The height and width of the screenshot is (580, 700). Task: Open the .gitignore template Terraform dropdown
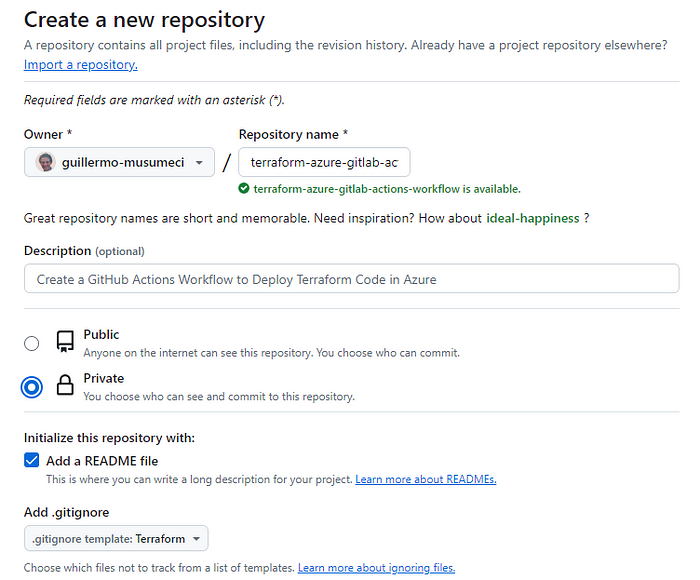(116, 538)
